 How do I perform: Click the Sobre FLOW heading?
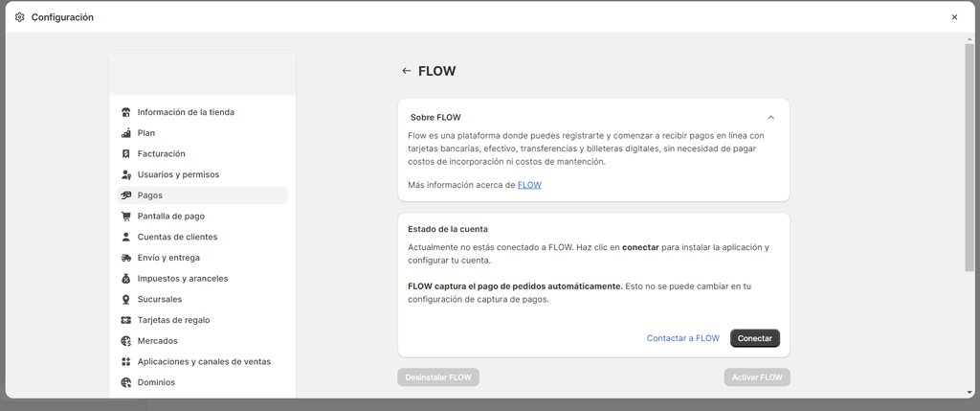435,118
